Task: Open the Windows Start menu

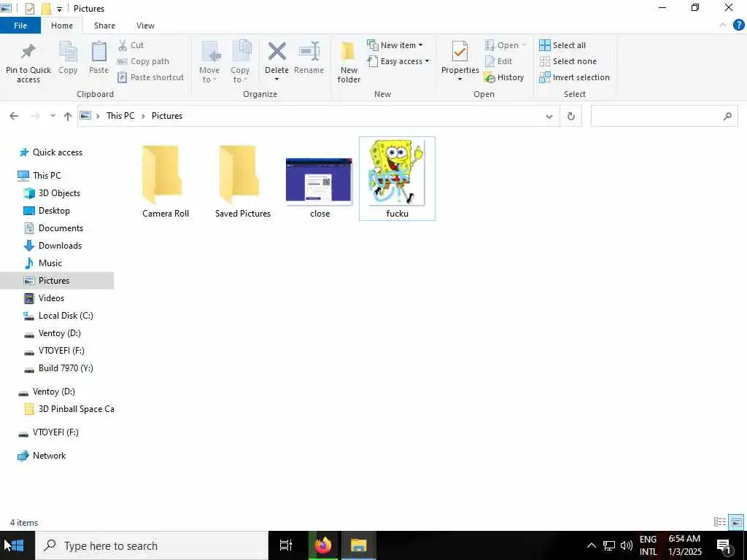Action: coord(18,545)
